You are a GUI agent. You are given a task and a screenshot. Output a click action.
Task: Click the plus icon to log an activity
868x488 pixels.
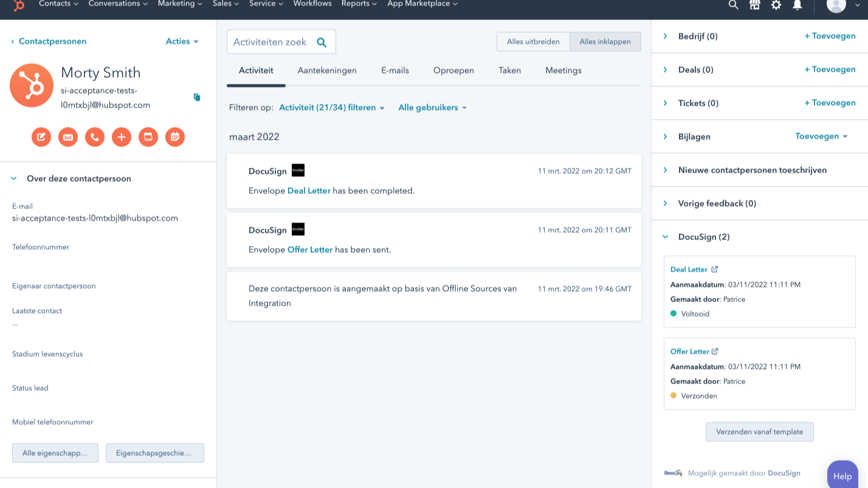pos(122,137)
